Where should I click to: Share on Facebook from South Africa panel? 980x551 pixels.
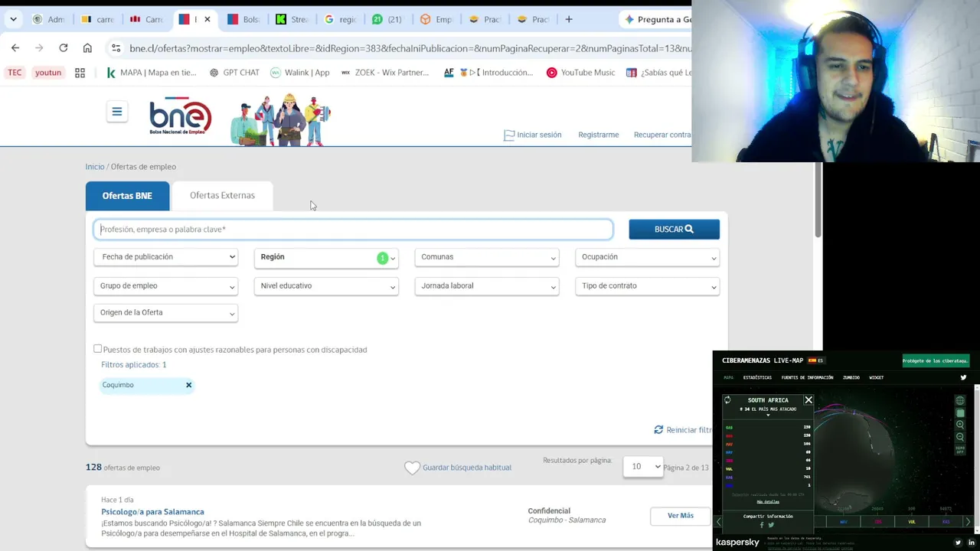tap(762, 525)
